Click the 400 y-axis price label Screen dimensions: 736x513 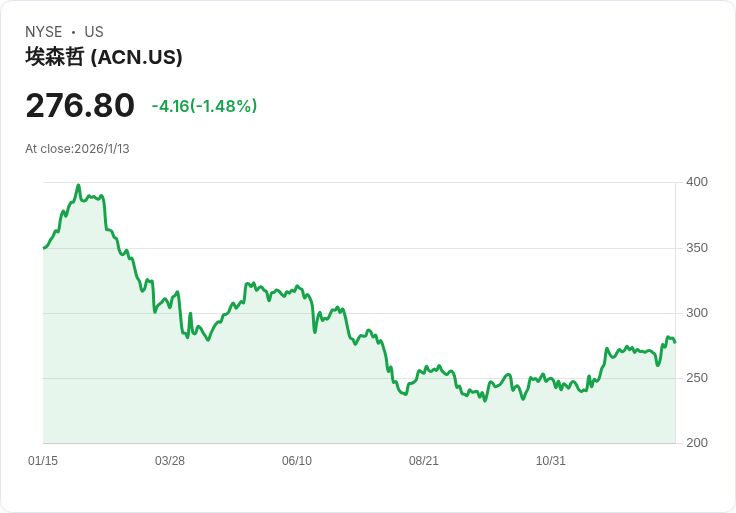[x=696, y=182]
